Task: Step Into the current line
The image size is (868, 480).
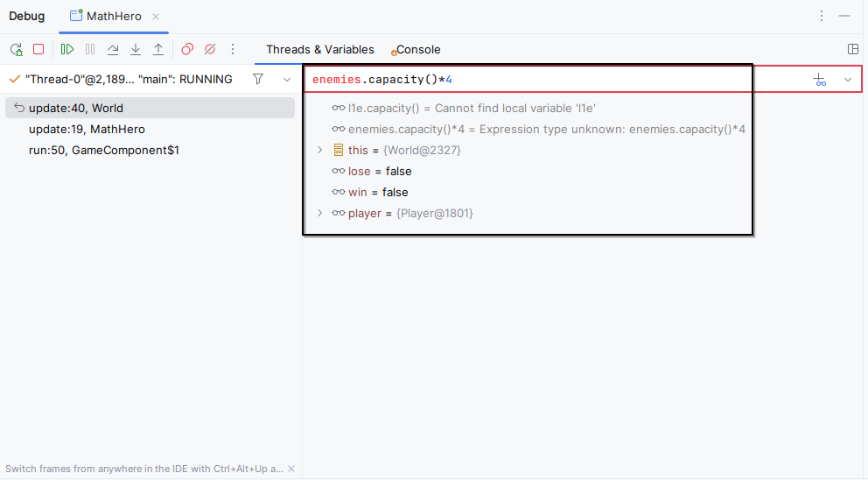Action: coord(136,50)
